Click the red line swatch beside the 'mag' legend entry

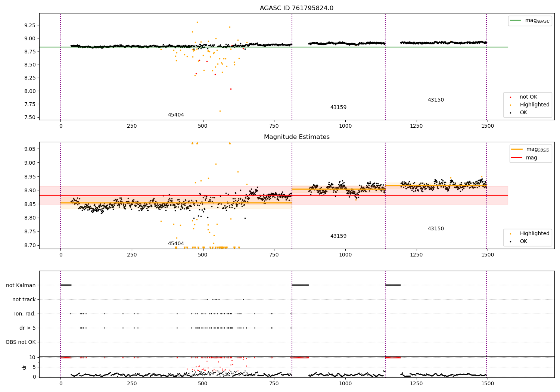pos(517,158)
